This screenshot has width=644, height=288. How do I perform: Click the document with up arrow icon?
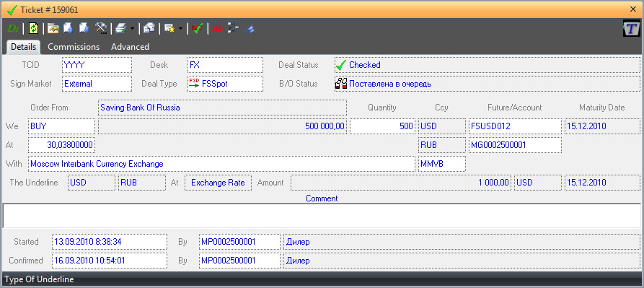click(69, 28)
